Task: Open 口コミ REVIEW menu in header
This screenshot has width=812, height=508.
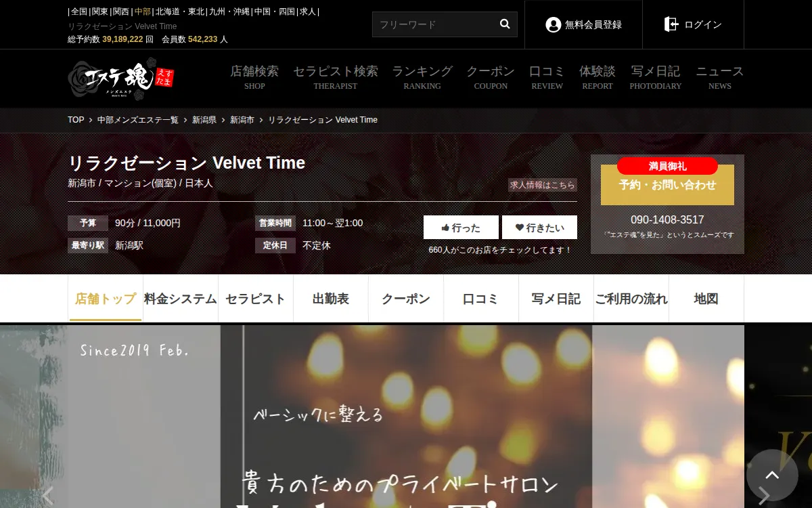Action: pyautogui.click(x=547, y=77)
